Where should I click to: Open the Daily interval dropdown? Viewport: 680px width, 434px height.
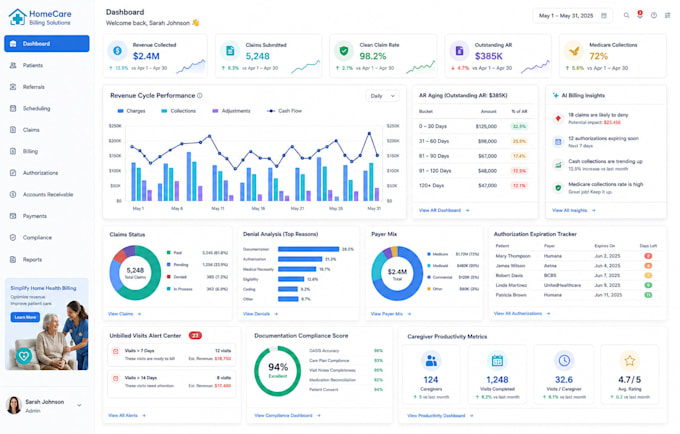[x=382, y=96]
